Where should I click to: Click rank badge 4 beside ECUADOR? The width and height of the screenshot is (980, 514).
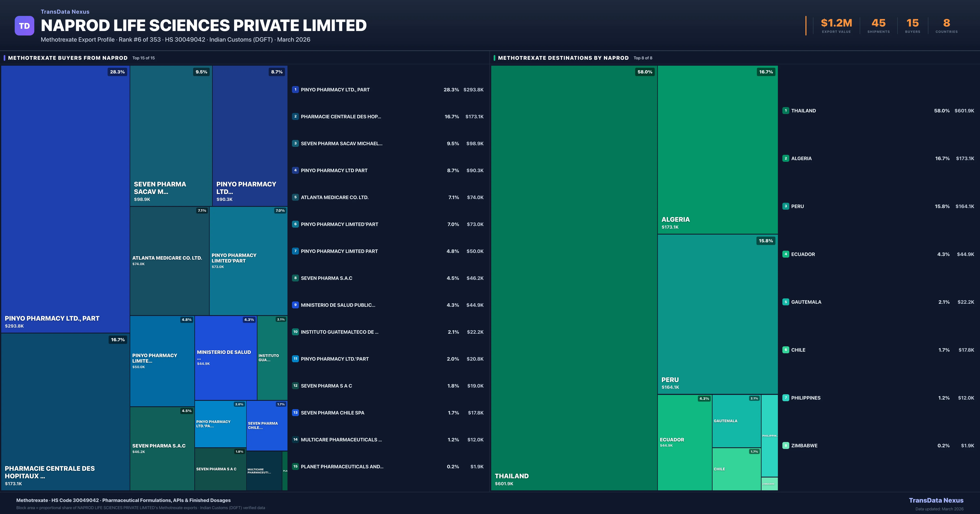[x=786, y=254]
